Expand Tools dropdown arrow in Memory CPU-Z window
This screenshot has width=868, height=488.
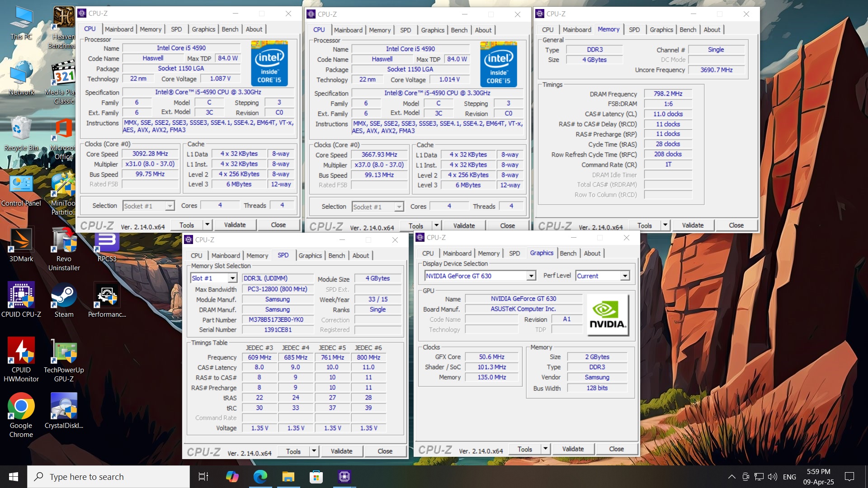point(665,225)
